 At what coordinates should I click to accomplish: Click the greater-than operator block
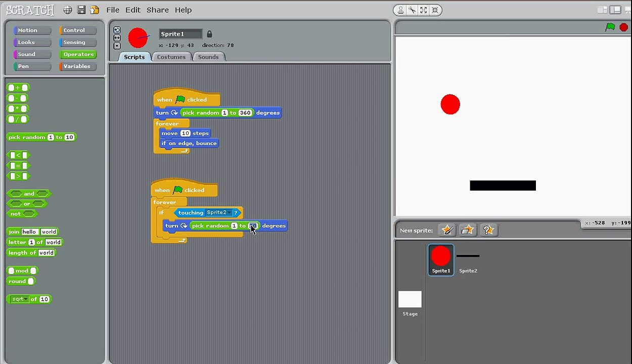19,176
